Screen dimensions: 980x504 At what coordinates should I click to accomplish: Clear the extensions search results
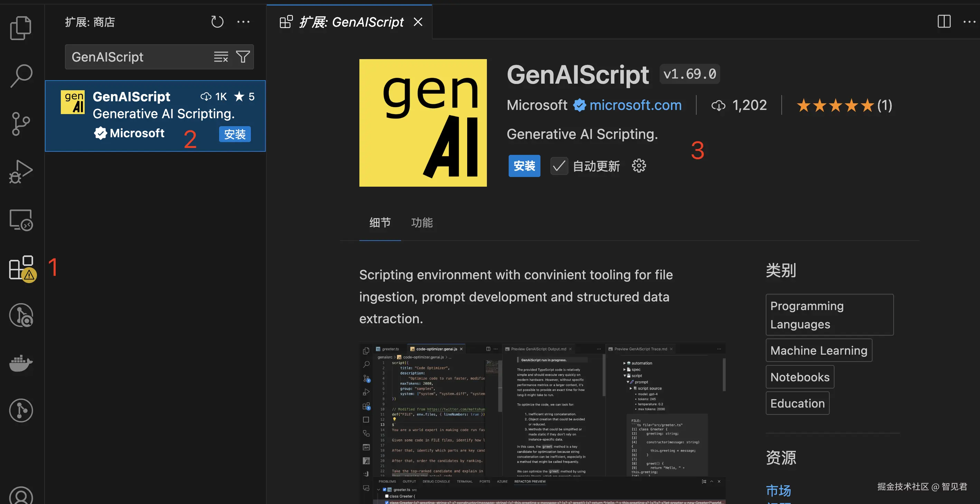tap(221, 57)
